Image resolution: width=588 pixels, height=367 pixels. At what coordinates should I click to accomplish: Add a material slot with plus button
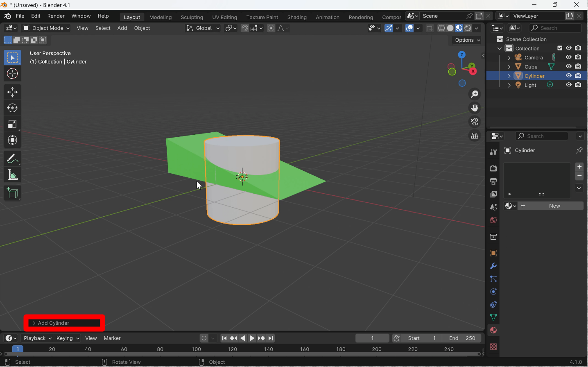(579, 167)
